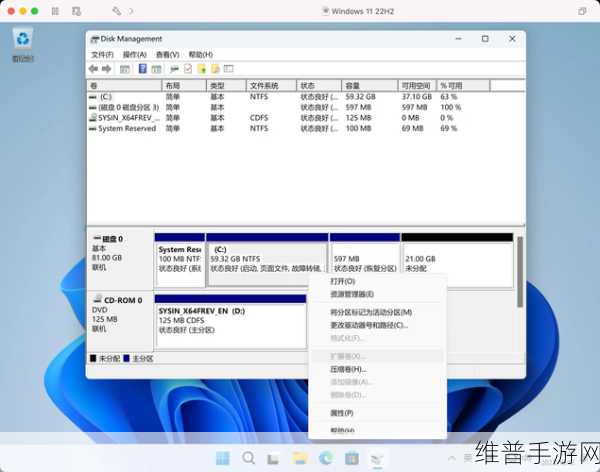600x472 pixels.
Task: Launch Microsoft Edge from the taskbar
Action: point(326,458)
